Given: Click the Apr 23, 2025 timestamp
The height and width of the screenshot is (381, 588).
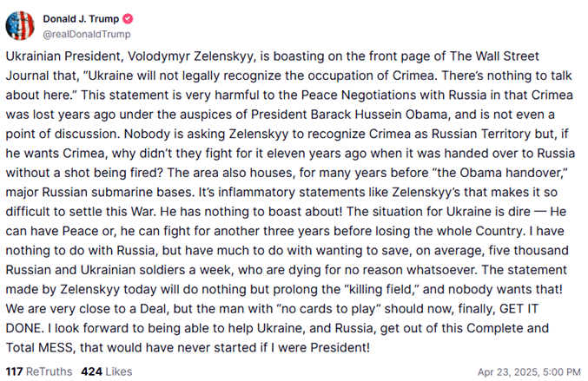Looking at the screenshot, I should 531,371.
